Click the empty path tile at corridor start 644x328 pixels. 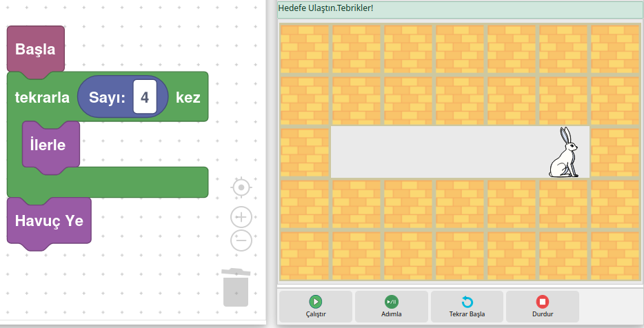(x=356, y=152)
